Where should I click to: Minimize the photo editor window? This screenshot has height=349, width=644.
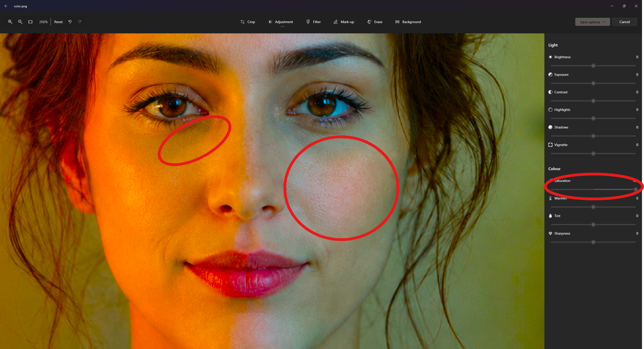point(612,6)
